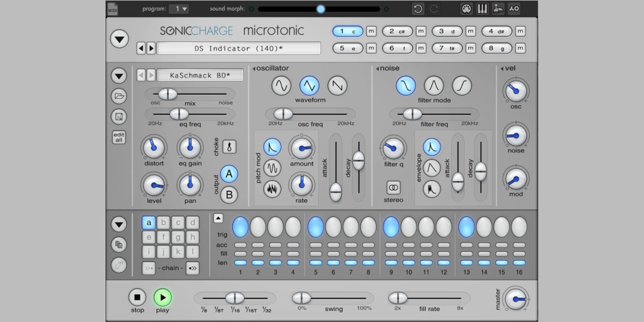644x322 pixels.
Task: Route output to bus B
Action: pos(229,195)
